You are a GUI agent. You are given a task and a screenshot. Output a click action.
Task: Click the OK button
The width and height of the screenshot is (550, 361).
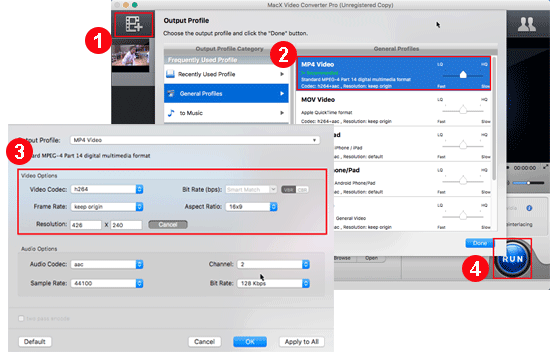250,342
